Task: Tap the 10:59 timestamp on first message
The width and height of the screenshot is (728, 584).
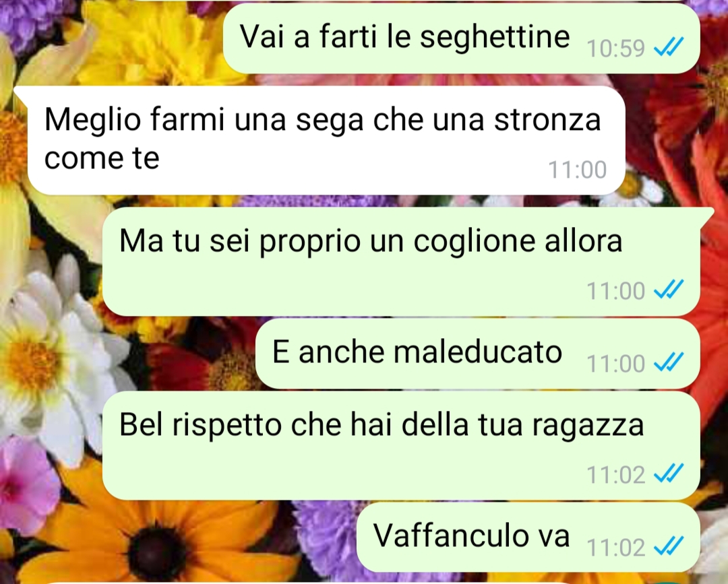Action: coord(615,48)
